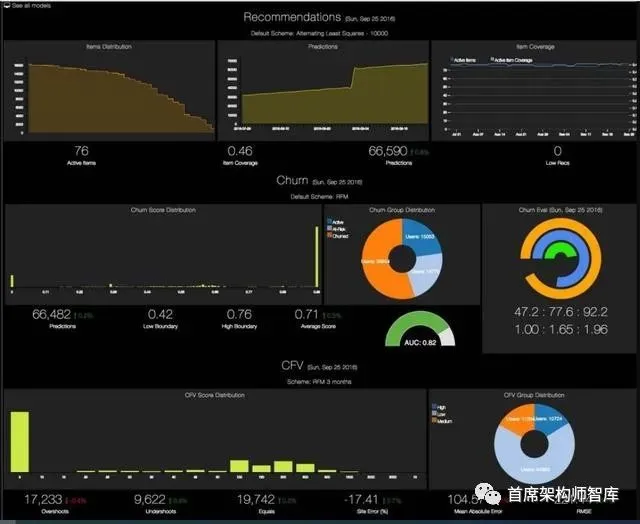Click the inner green arc in Churn Eval

[x=561, y=247]
